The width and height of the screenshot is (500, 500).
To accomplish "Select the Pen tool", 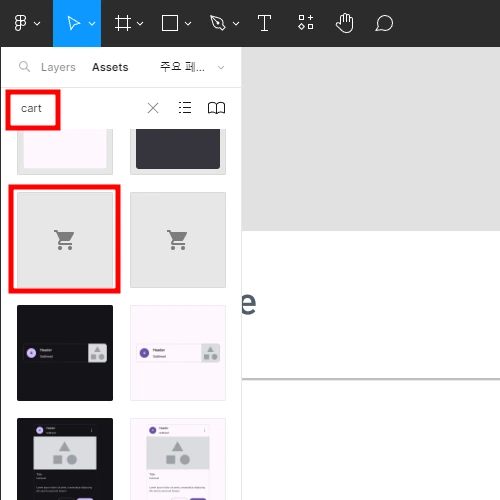I will 218,23.
